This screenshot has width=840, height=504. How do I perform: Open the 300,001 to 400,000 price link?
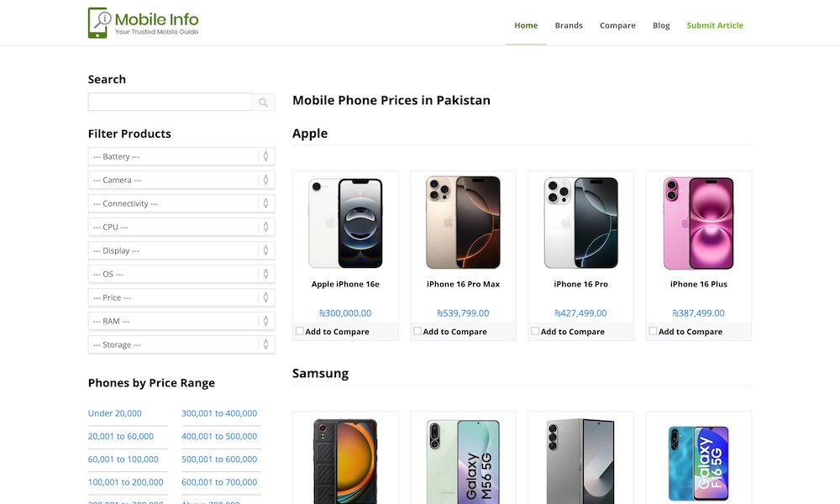(x=219, y=413)
